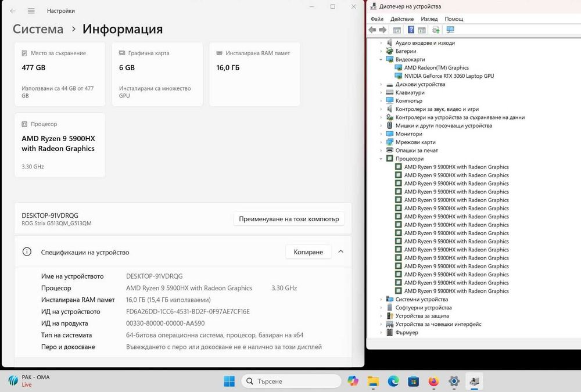The image size is (581, 392).
Task: Open the Settings hamburger navigation menu
Action: tap(31, 11)
